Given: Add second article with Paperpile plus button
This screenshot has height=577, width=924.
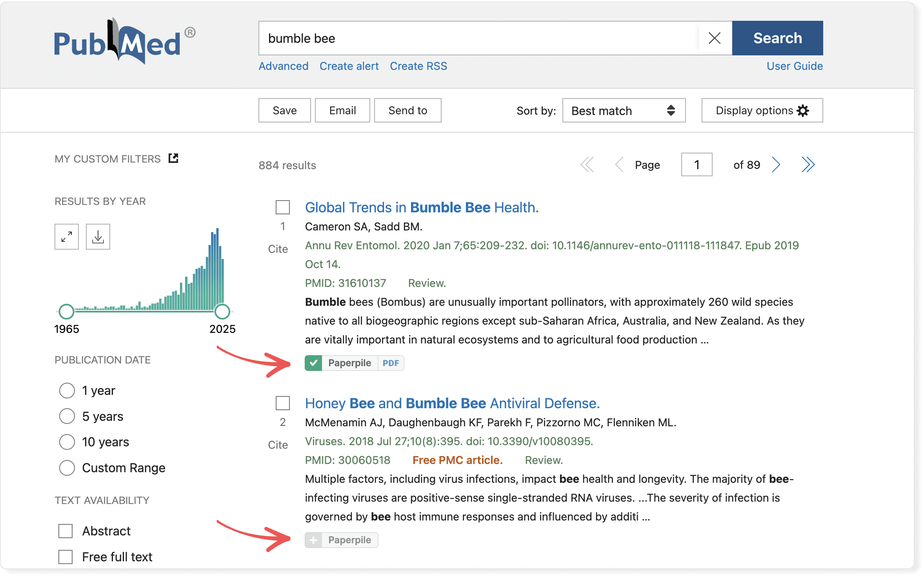Looking at the screenshot, I should click(313, 540).
